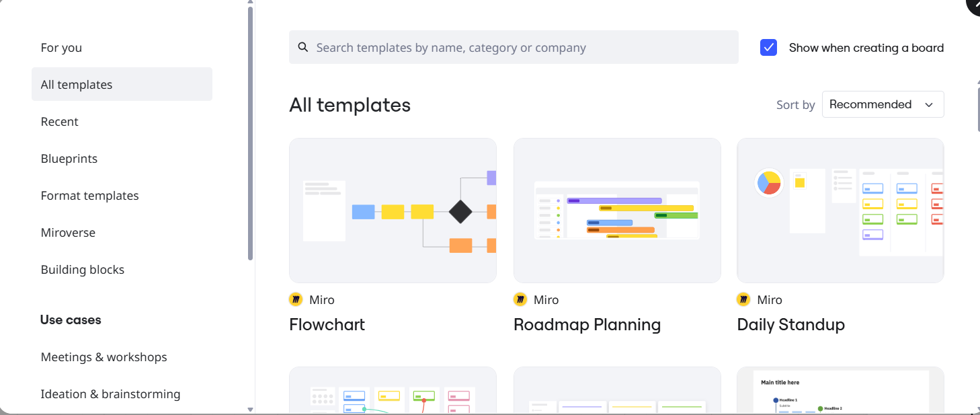980x415 pixels.
Task: Open the Flowchart template thumbnail
Action: pyautogui.click(x=393, y=211)
